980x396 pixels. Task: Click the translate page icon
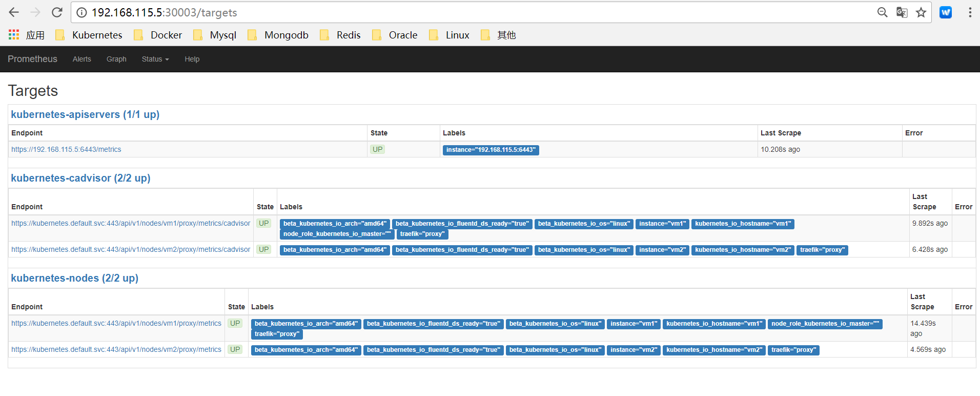tap(902, 12)
